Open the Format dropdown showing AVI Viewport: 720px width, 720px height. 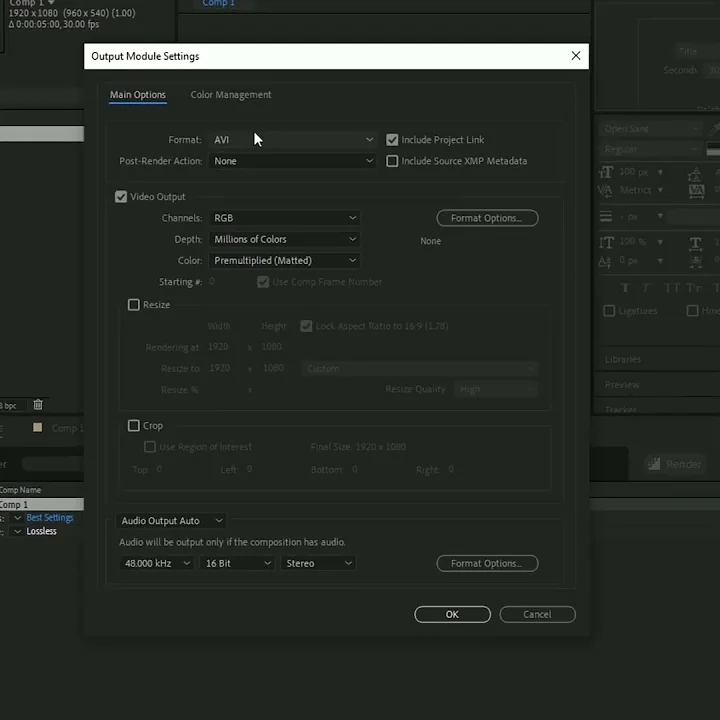293,140
